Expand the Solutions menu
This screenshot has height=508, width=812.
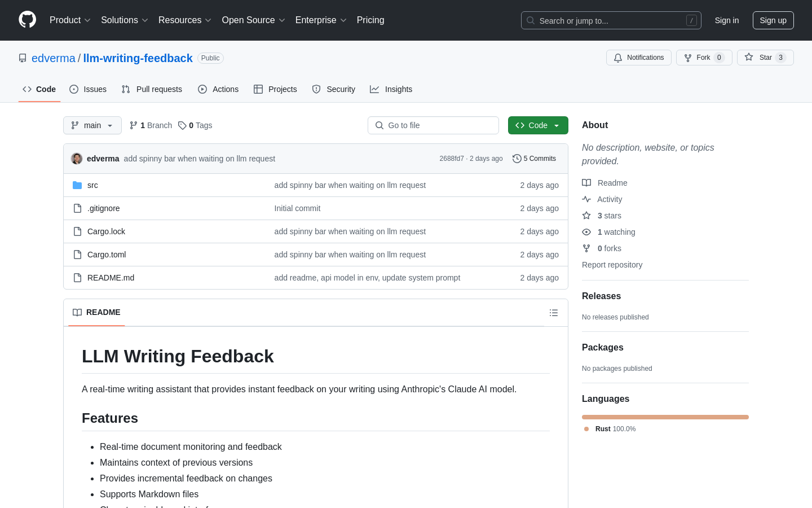(125, 20)
